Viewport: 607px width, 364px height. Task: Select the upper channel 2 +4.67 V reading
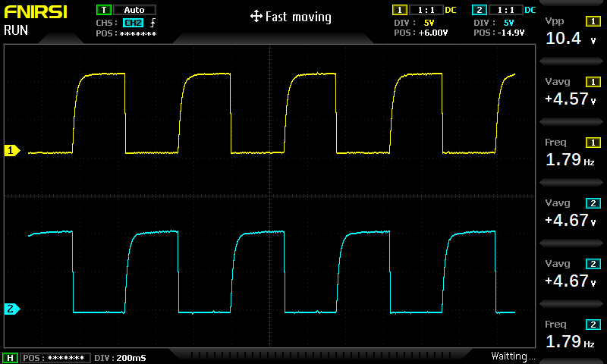pos(571,221)
